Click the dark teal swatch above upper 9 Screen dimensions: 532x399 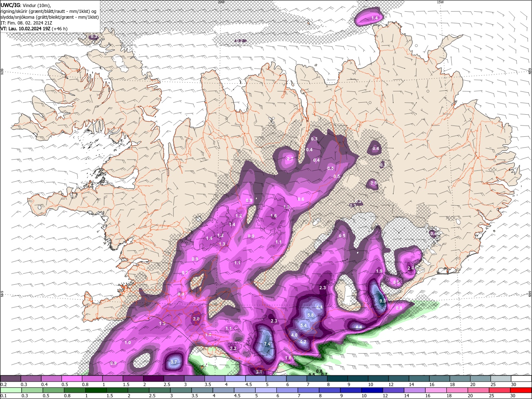pyautogui.click(x=357, y=379)
